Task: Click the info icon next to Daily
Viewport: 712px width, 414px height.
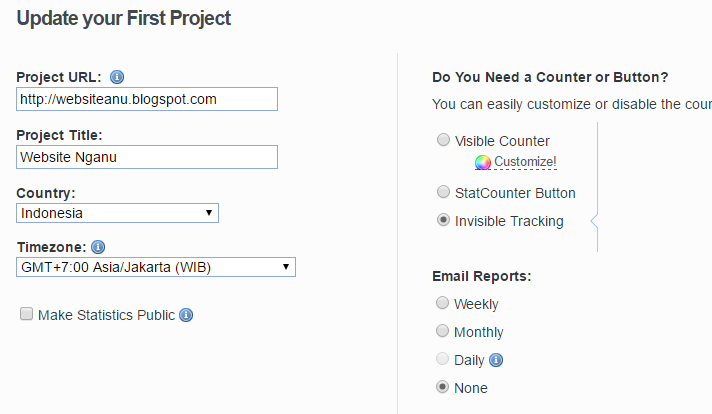Action: [x=496, y=360]
